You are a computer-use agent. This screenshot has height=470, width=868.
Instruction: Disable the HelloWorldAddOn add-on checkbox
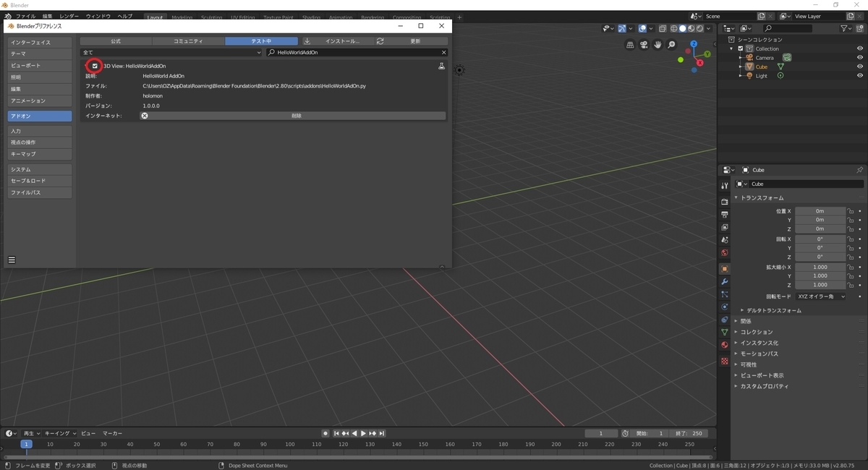(x=95, y=66)
